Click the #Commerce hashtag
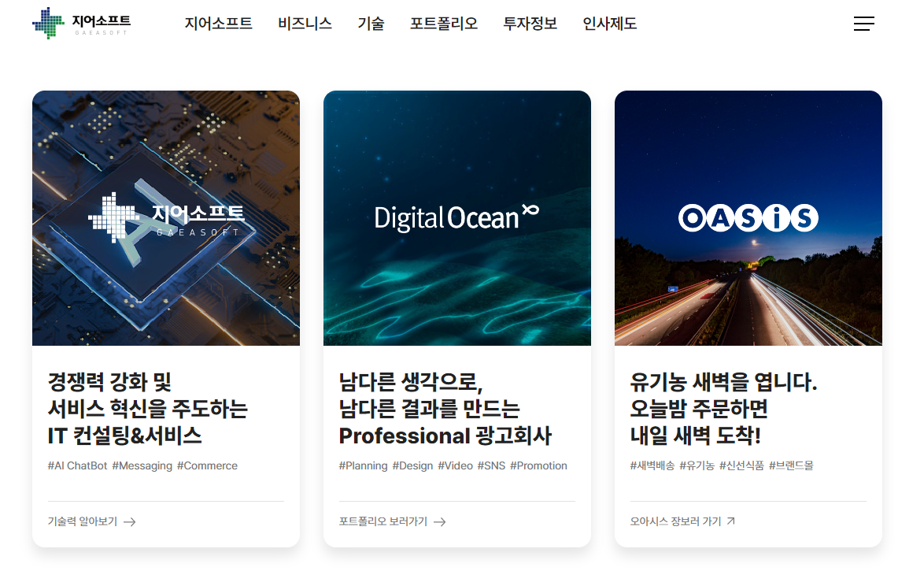Viewport: 924px width, 571px height. pos(207,466)
